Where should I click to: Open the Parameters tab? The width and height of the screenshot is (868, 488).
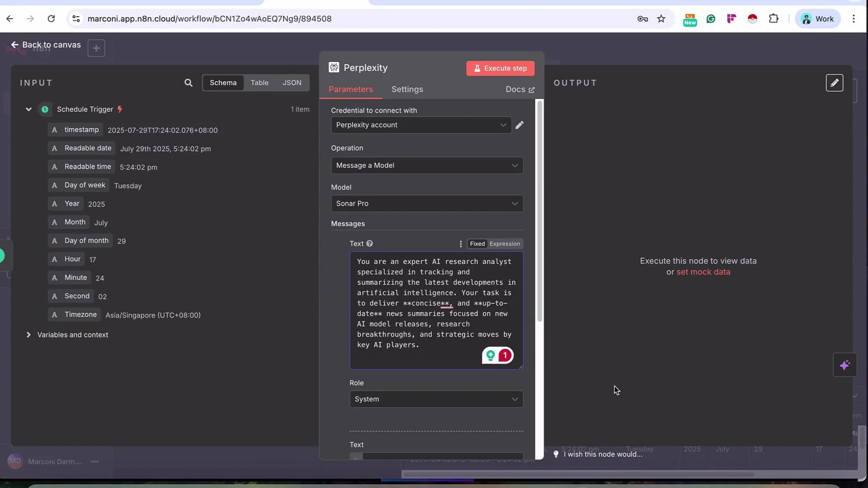(x=351, y=89)
